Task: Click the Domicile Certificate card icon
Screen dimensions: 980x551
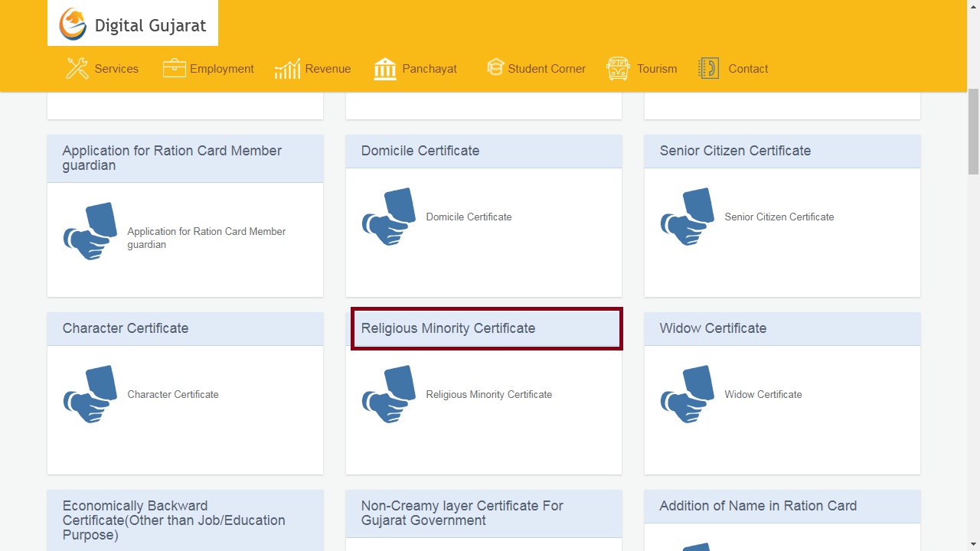Action: click(x=389, y=217)
